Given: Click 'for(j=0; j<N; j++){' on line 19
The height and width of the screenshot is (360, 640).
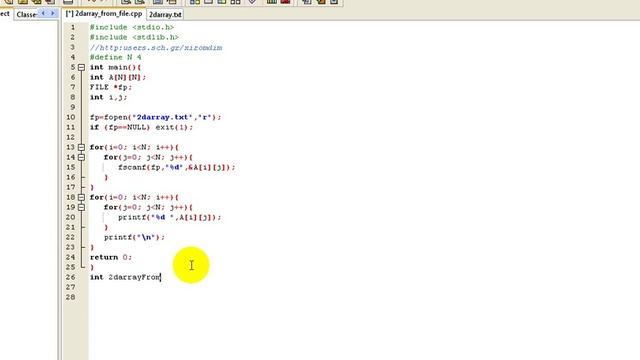Looking at the screenshot, I should tap(149, 207).
